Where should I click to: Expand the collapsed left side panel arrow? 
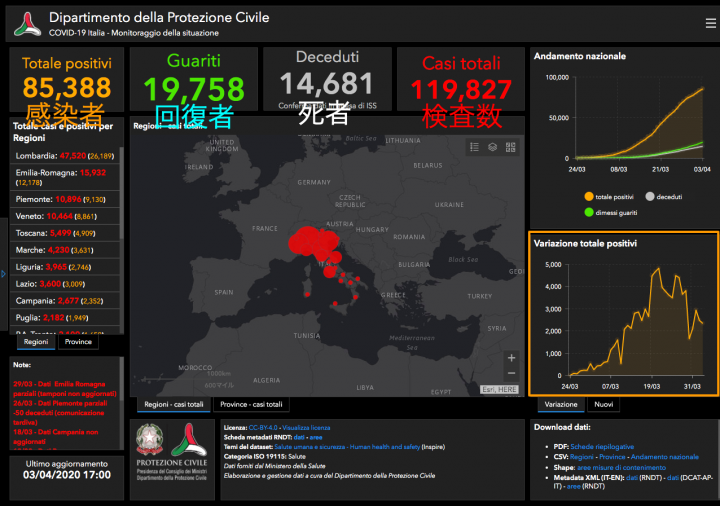click(3, 273)
